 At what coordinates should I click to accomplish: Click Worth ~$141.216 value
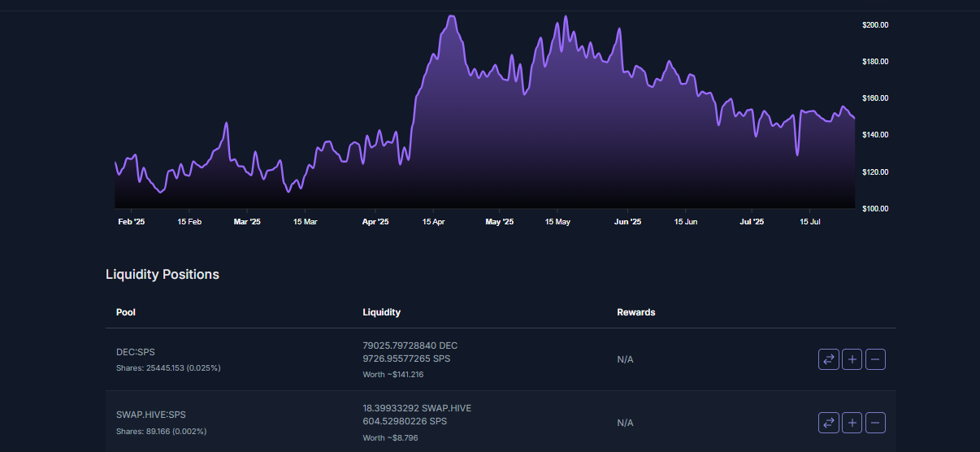click(x=393, y=375)
